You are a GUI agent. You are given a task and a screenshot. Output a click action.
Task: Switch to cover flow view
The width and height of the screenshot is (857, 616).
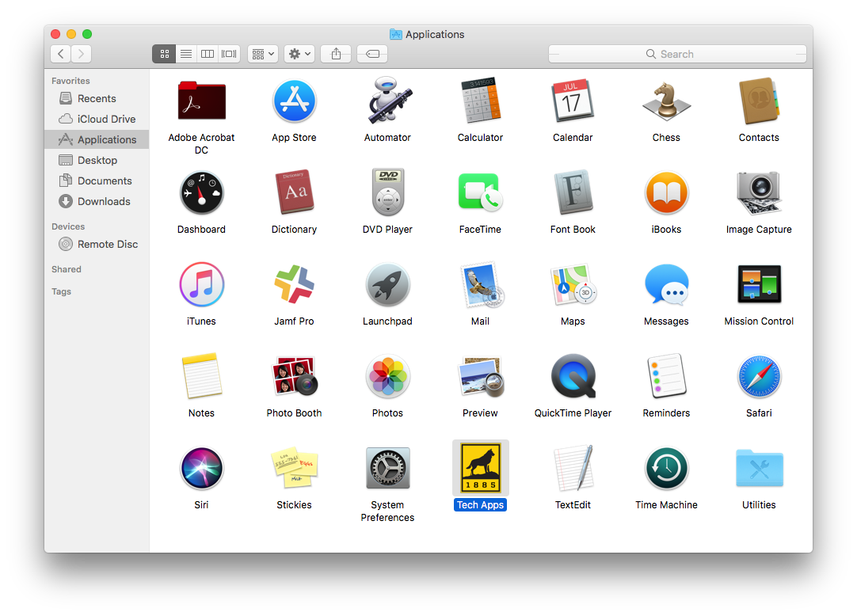tap(229, 54)
